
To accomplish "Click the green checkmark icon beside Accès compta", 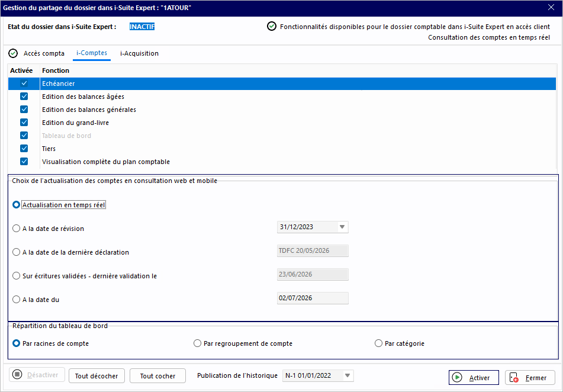I will [13, 53].
